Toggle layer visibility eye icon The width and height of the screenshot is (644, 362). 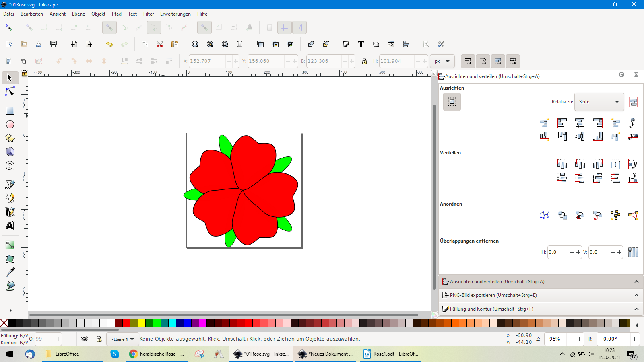85,339
